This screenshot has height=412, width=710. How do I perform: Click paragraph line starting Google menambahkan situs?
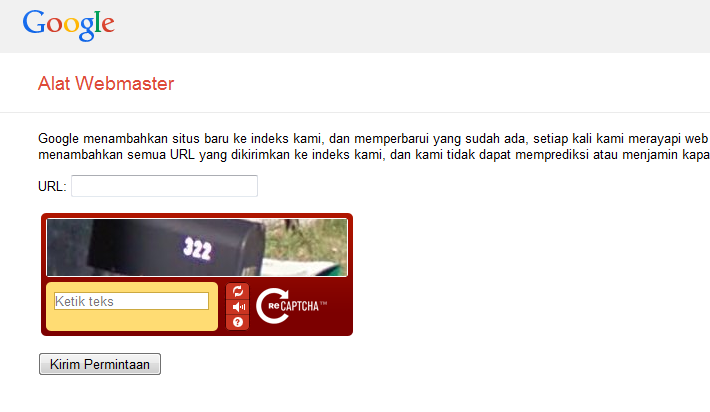(x=373, y=139)
